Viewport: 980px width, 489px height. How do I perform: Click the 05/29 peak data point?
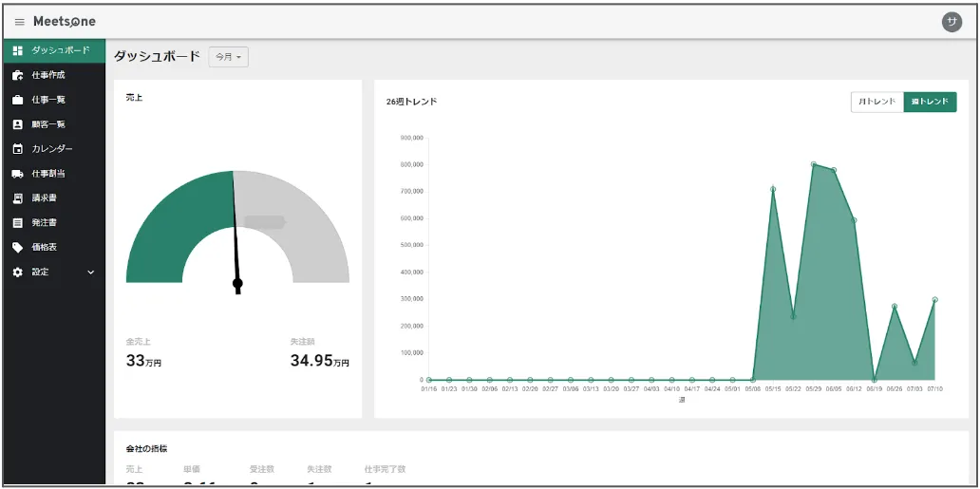point(814,164)
